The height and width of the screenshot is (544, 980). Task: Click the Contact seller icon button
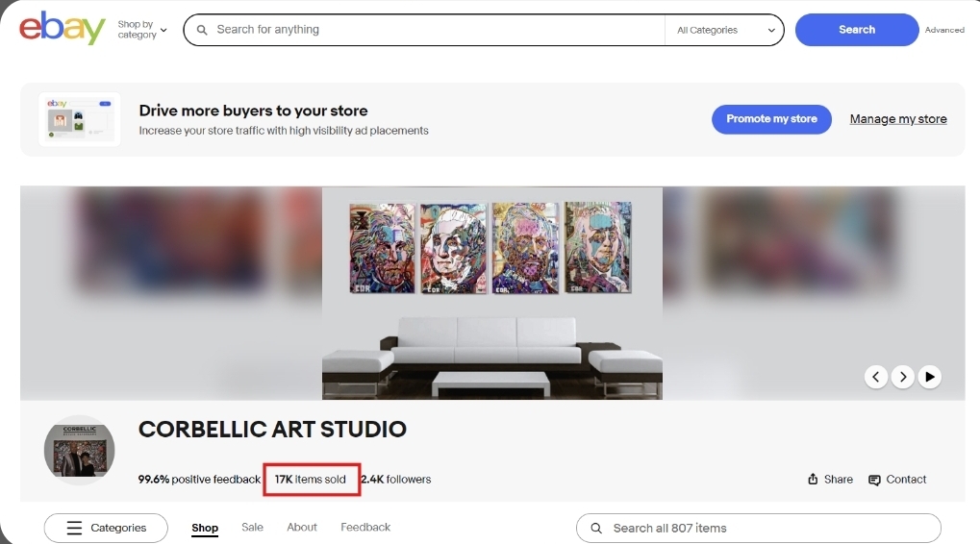tap(897, 479)
